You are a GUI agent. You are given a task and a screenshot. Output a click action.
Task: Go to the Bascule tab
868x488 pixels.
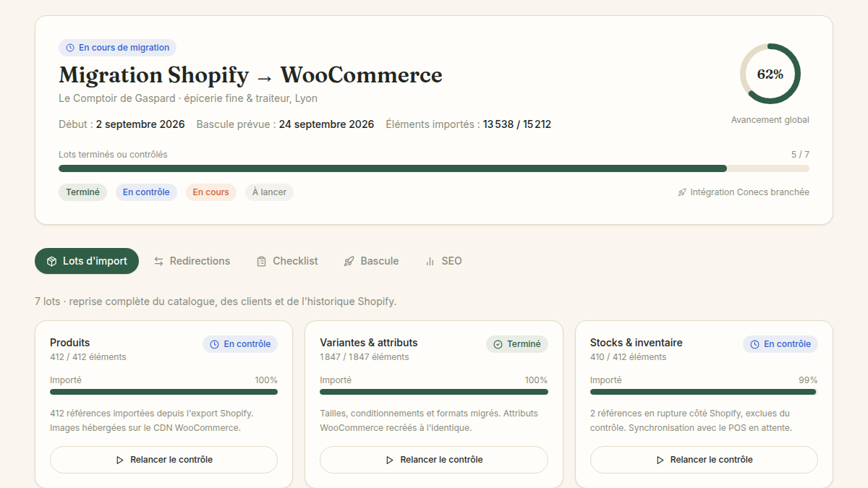(x=371, y=261)
